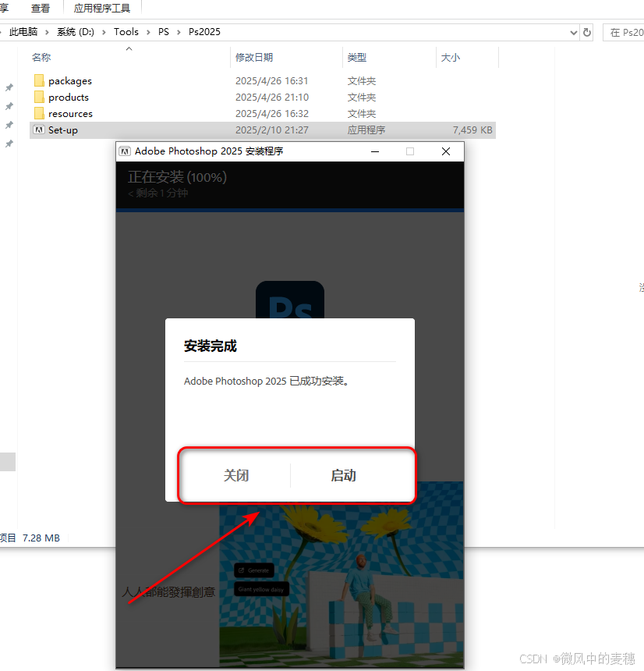Expand the address bar history dropdown
The height and width of the screenshot is (671, 644).
click(574, 33)
